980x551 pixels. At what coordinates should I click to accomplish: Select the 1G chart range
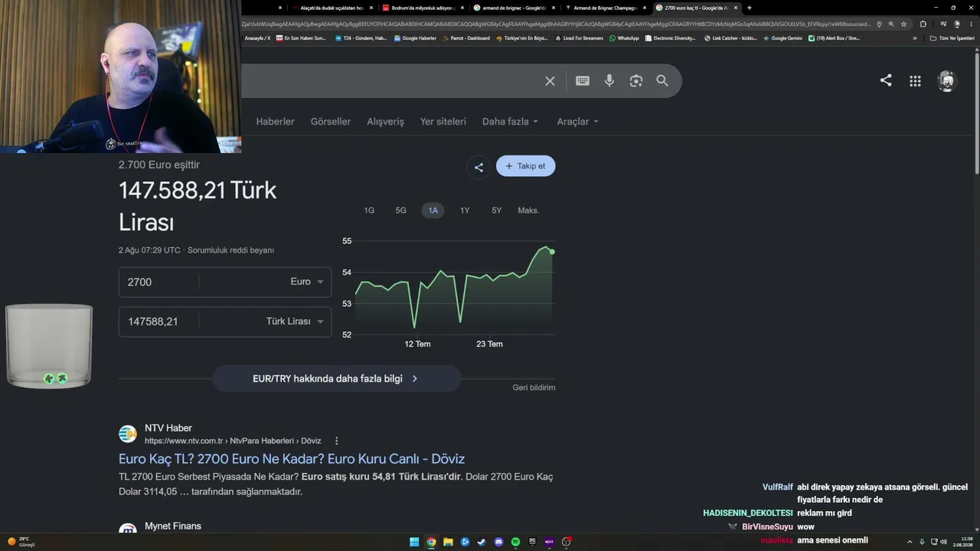point(369,210)
